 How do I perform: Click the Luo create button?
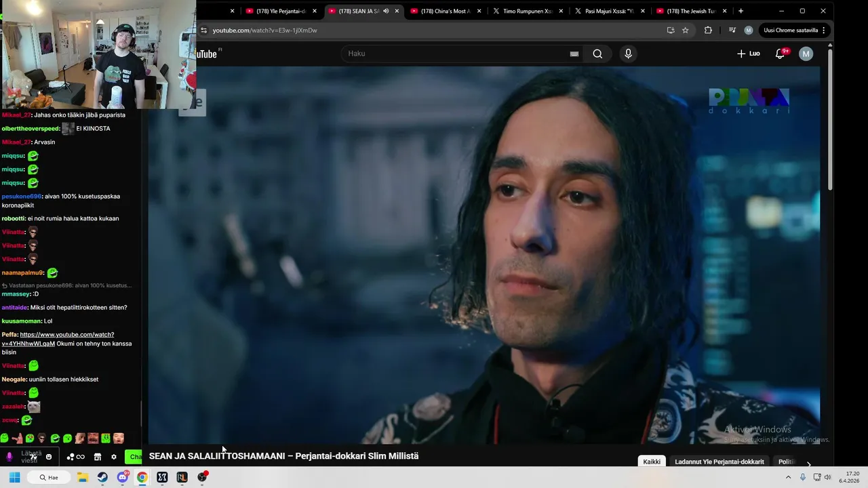(749, 54)
